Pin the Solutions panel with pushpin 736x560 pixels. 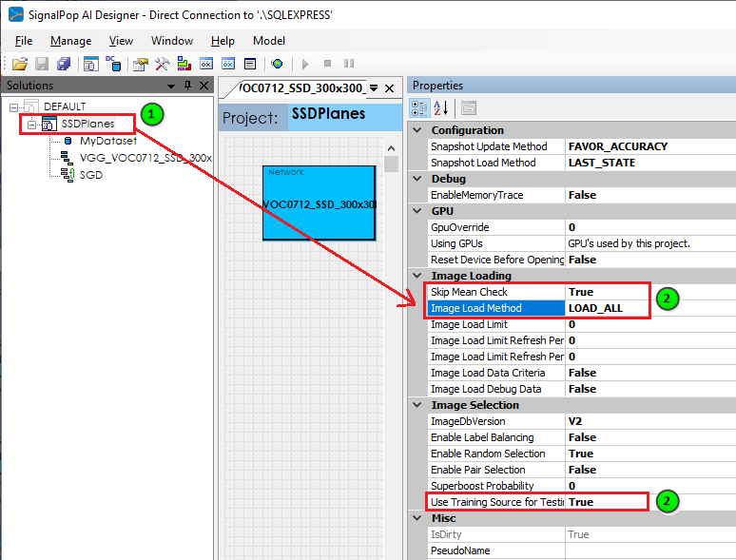187,86
